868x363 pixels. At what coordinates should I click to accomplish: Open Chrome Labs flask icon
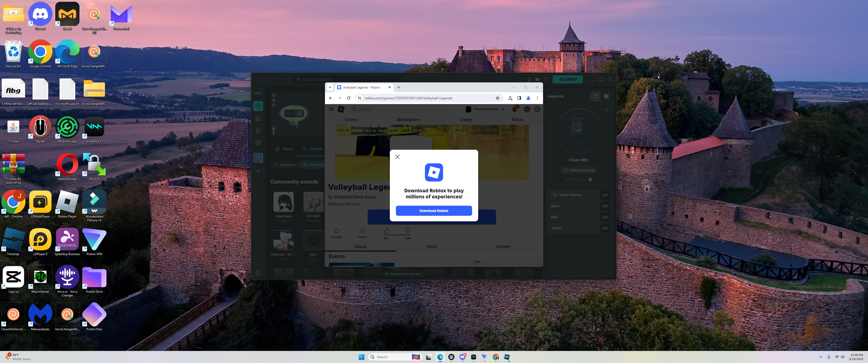coord(510,98)
